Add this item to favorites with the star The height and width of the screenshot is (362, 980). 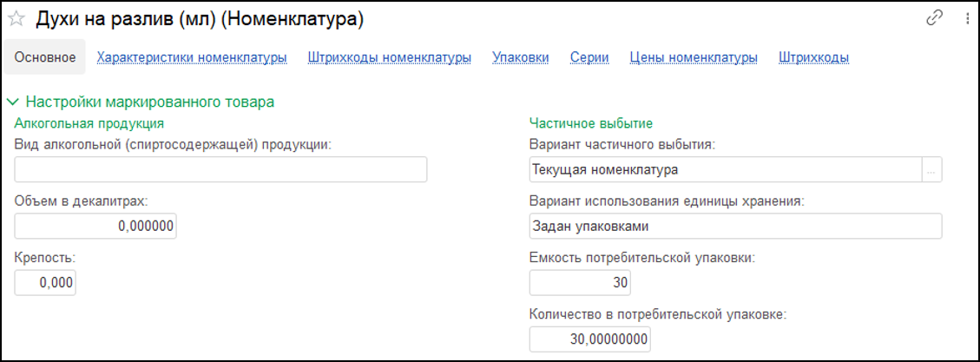coord(16,19)
